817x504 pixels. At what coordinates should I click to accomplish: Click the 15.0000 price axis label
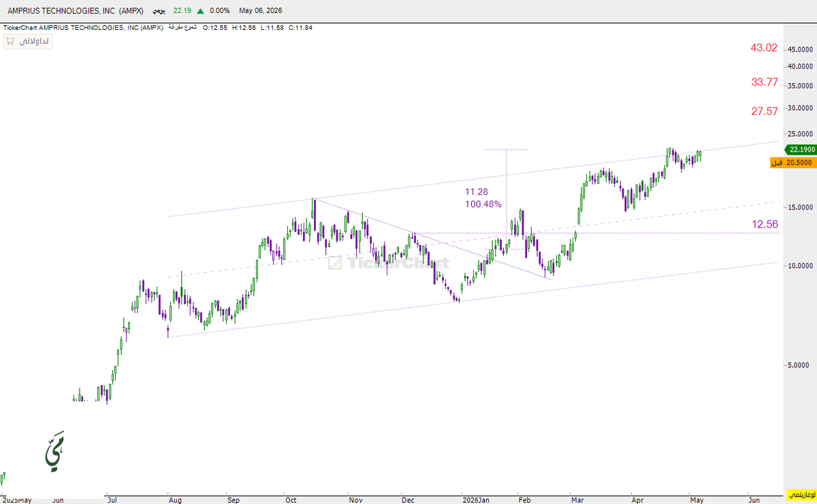tap(801, 207)
